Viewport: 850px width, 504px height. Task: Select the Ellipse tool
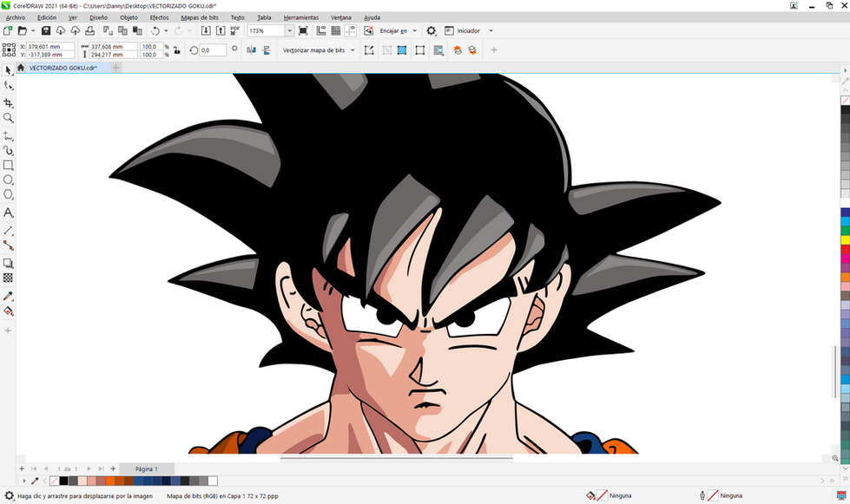click(x=8, y=180)
